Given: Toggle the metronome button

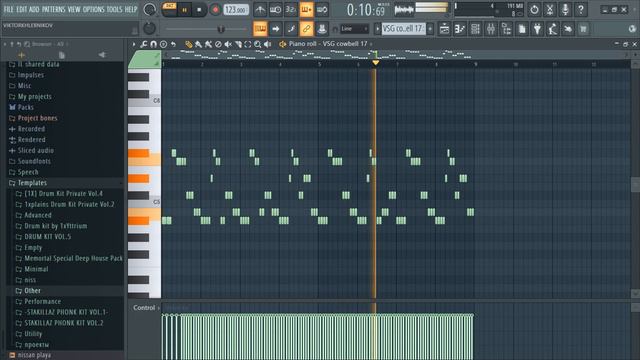Looking at the screenshot, I should (x=260, y=9).
